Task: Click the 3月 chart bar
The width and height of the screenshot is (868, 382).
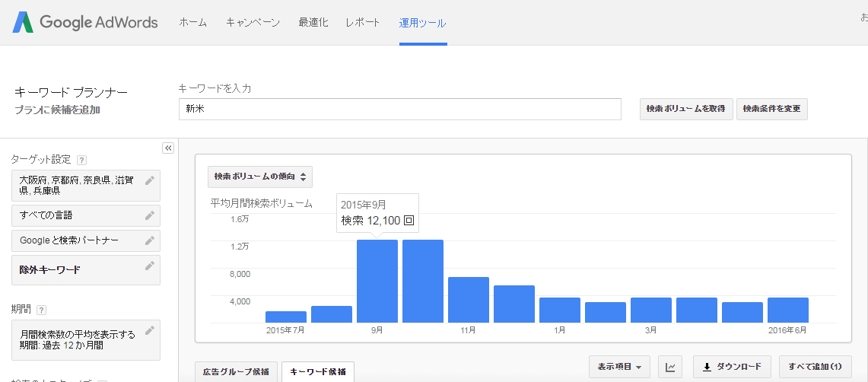Action: pyautogui.click(x=651, y=310)
